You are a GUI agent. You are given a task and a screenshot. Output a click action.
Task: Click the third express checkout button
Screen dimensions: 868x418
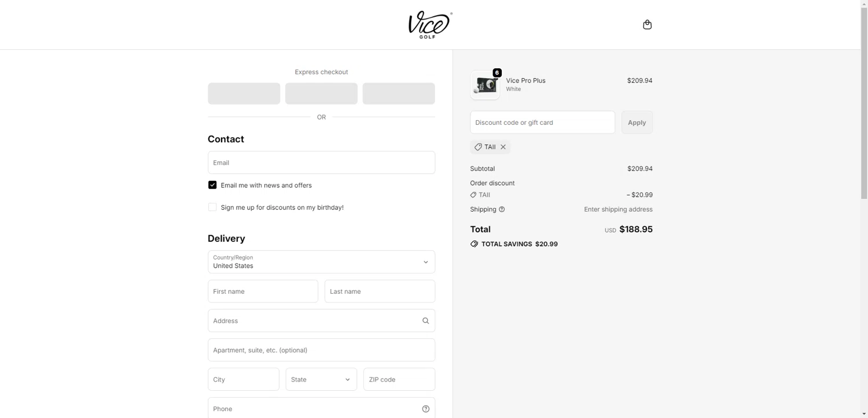click(399, 94)
